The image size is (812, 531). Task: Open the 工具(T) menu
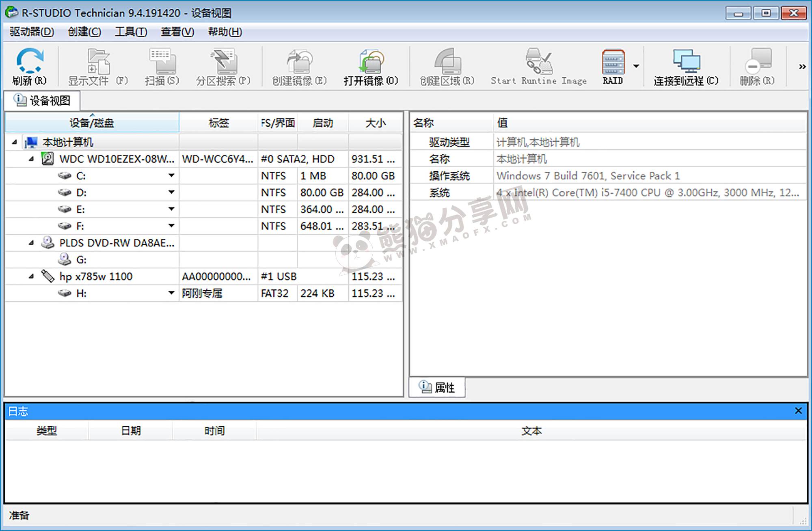131,32
